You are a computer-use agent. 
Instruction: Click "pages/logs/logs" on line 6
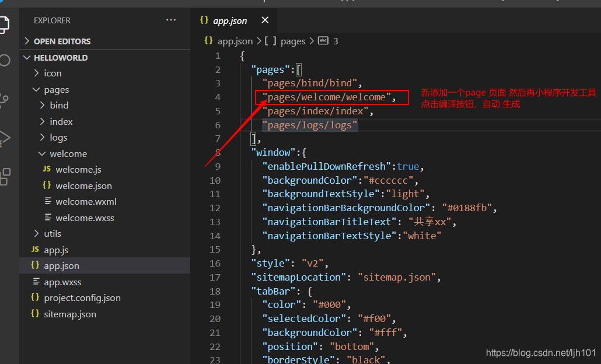[310, 125]
